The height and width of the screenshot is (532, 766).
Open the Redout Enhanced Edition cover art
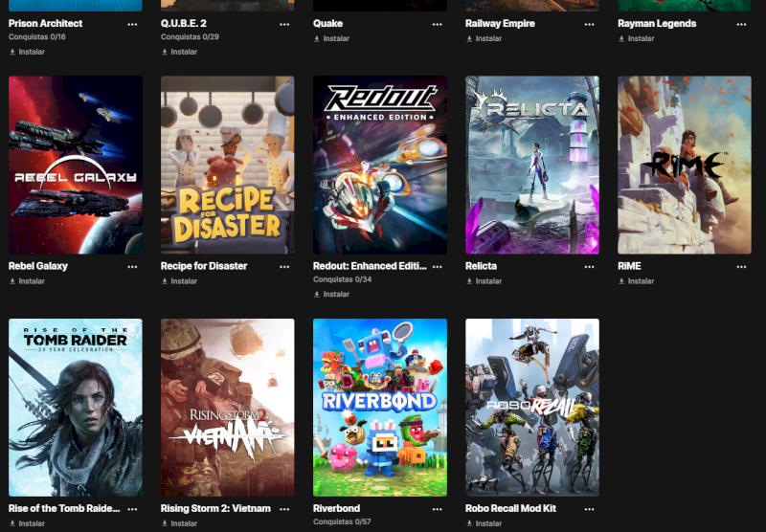(380, 165)
